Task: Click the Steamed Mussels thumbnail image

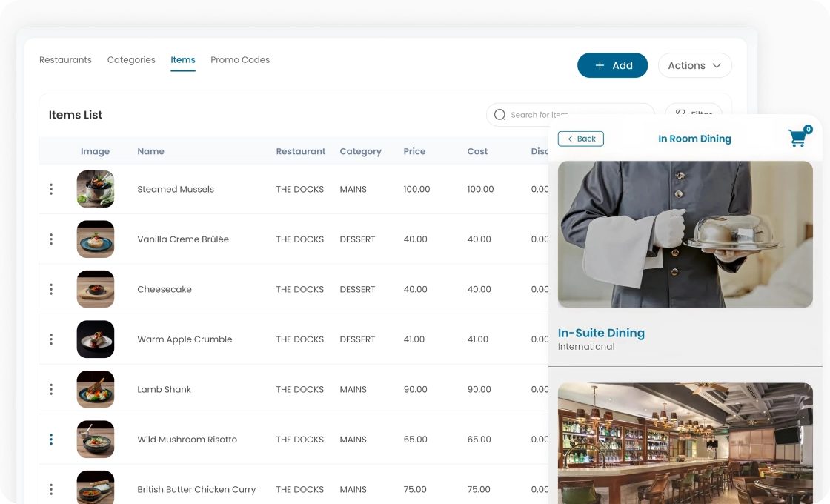Action: click(96, 189)
